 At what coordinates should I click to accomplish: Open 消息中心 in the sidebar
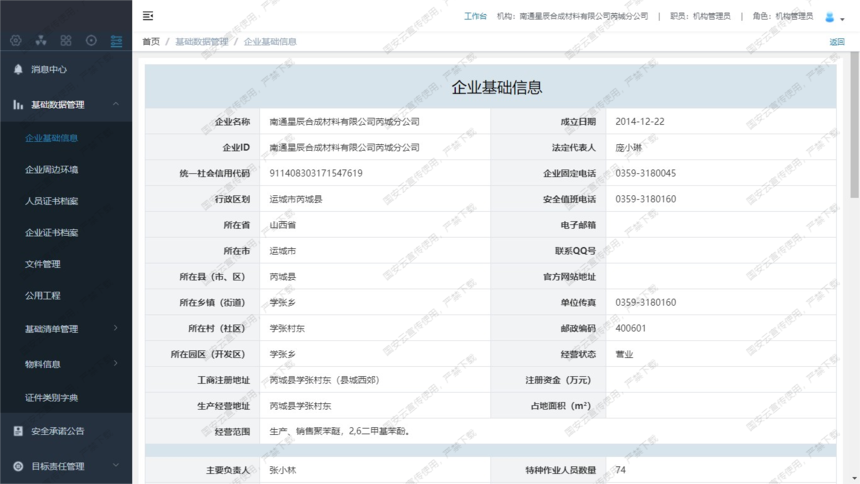click(49, 69)
